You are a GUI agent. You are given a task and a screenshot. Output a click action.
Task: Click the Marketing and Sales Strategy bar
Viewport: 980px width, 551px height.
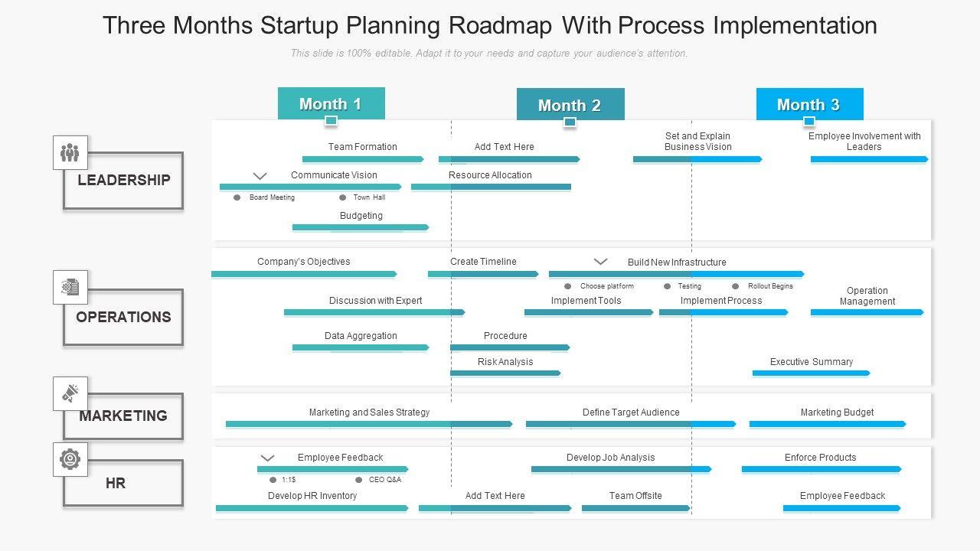coord(368,424)
